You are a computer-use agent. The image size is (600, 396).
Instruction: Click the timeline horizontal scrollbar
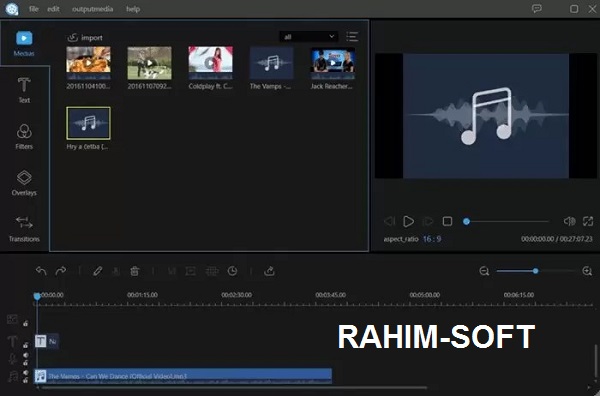233,388
